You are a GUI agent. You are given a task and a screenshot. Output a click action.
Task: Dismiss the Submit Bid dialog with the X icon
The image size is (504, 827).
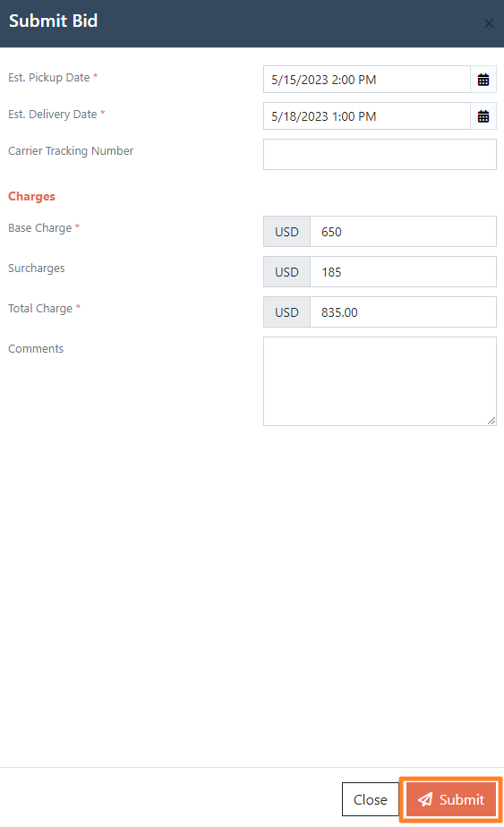pyautogui.click(x=489, y=23)
